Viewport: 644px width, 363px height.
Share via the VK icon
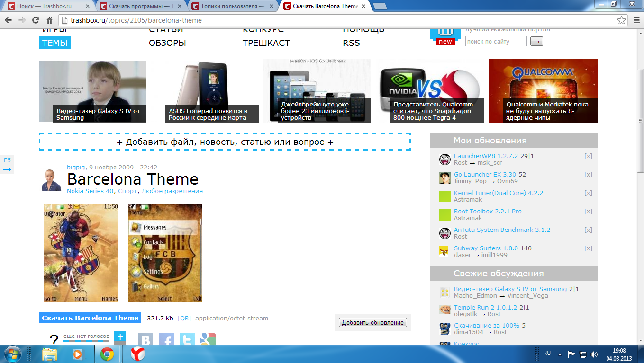point(146,339)
